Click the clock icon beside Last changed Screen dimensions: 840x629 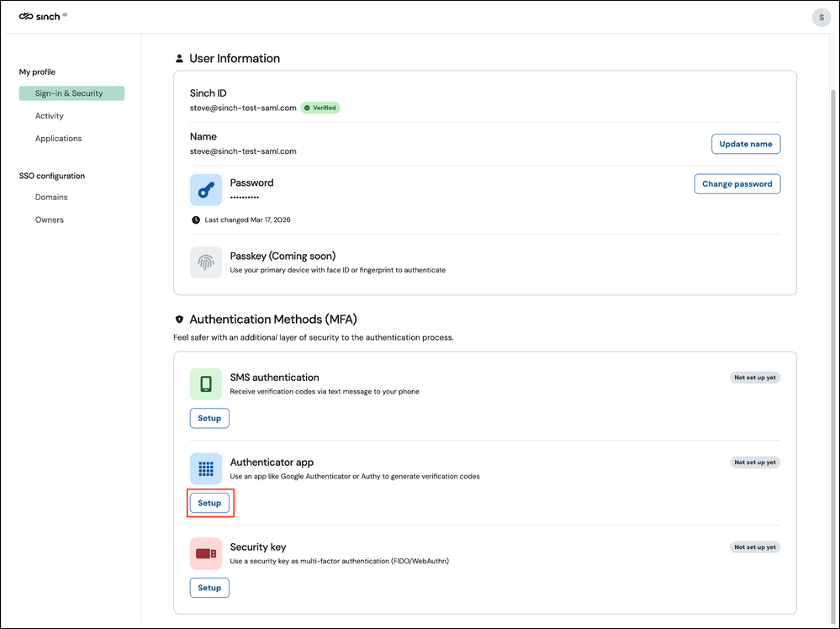[196, 219]
